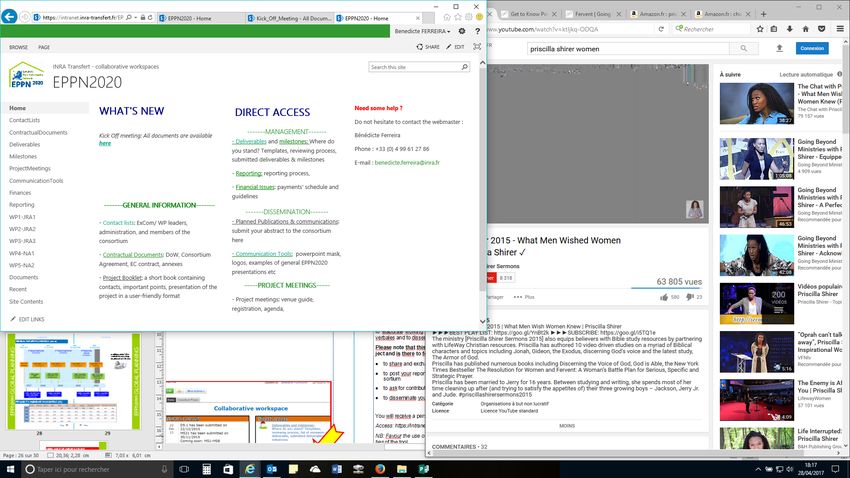
Task: Open the Reporting direct access link
Action: (x=248, y=173)
